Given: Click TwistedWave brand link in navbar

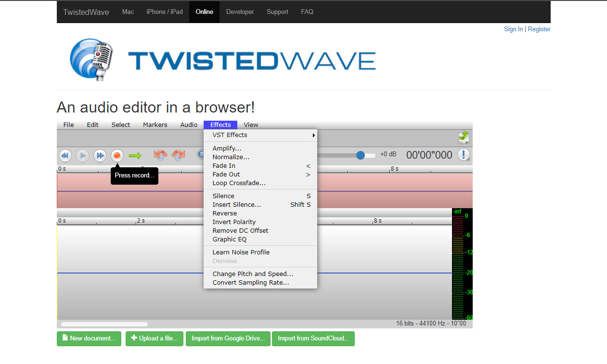Looking at the screenshot, I should pyautogui.click(x=86, y=12).
